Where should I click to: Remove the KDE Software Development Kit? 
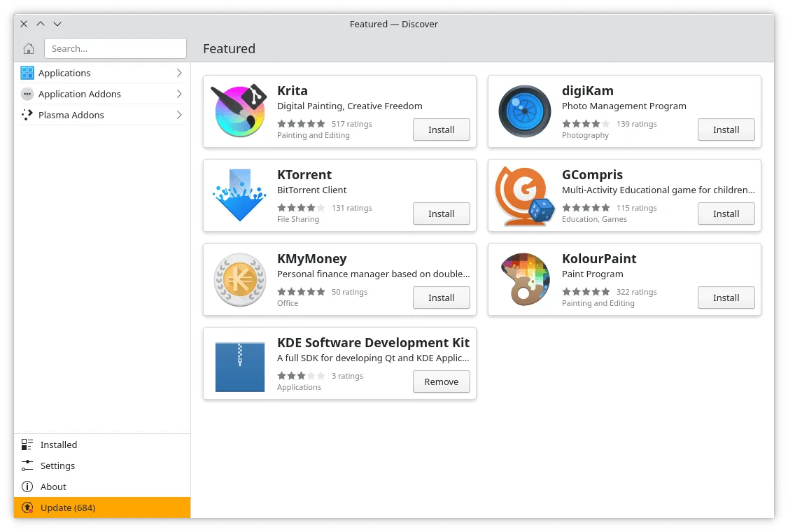pyautogui.click(x=441, y=381)
